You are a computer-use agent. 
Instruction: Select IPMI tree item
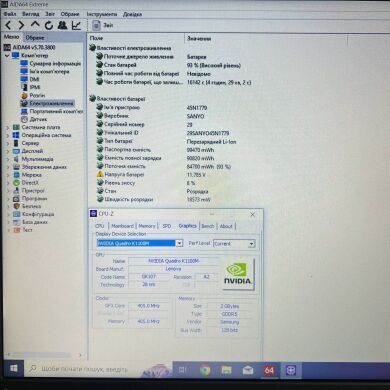point(30,87)
